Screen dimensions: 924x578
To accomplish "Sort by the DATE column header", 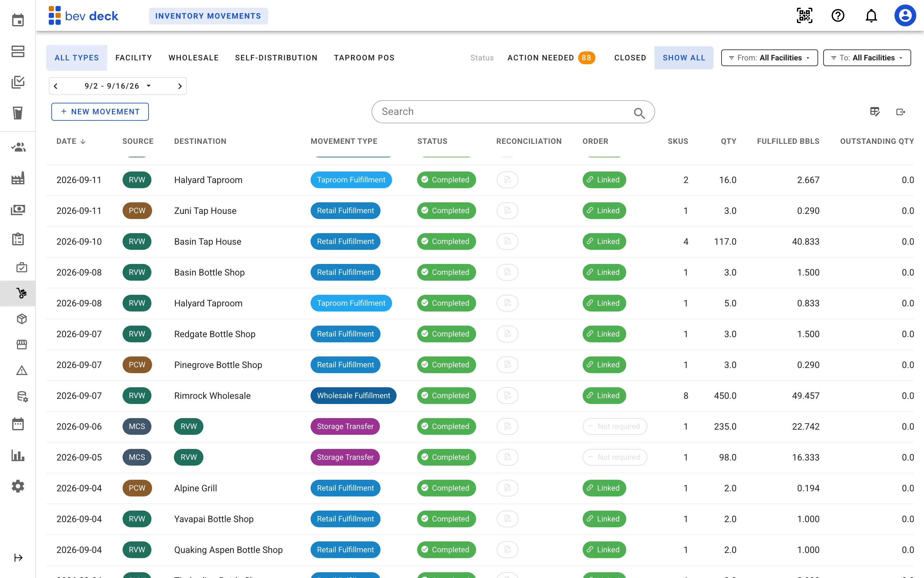I will (71, 141).
